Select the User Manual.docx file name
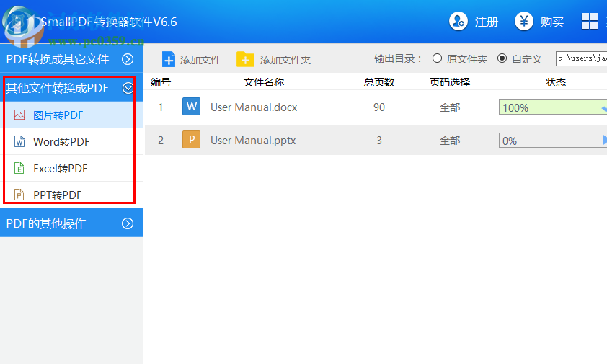The width and height of the screenshot is (607, 364). [254, 107]
